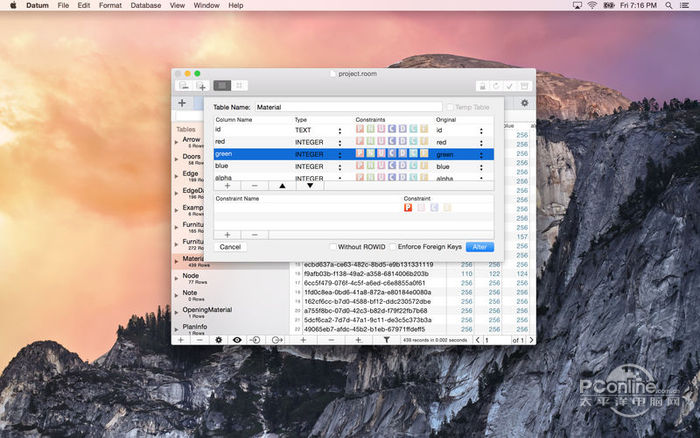Open the Format menu
This screenshot has height=438, width=700.
(110, 6)
